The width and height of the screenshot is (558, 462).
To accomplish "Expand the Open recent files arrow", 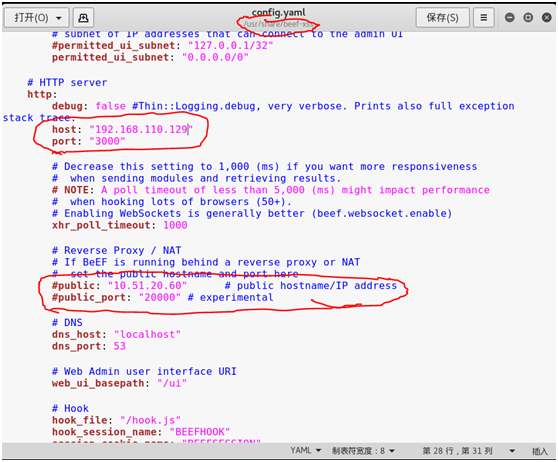I will click(59, 18).
